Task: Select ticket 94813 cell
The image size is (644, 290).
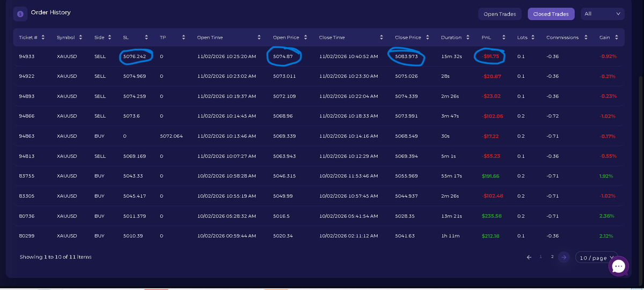Action: 27,156
